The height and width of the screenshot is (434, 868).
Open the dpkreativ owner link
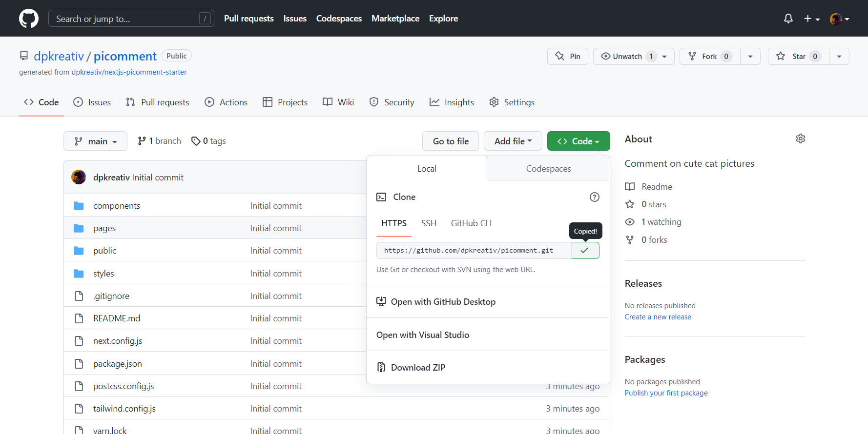click(59, 56)
